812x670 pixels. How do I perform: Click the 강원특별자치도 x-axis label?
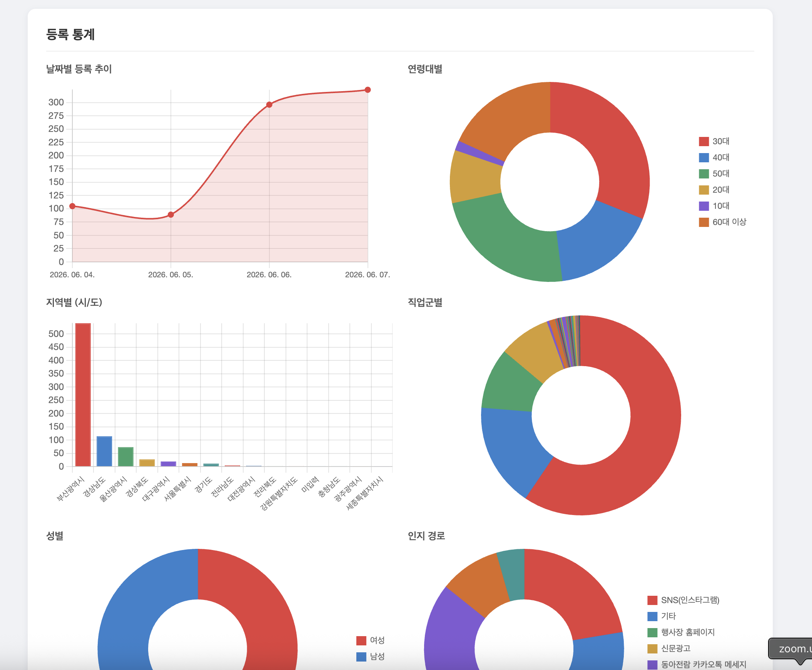click(279, 493)
